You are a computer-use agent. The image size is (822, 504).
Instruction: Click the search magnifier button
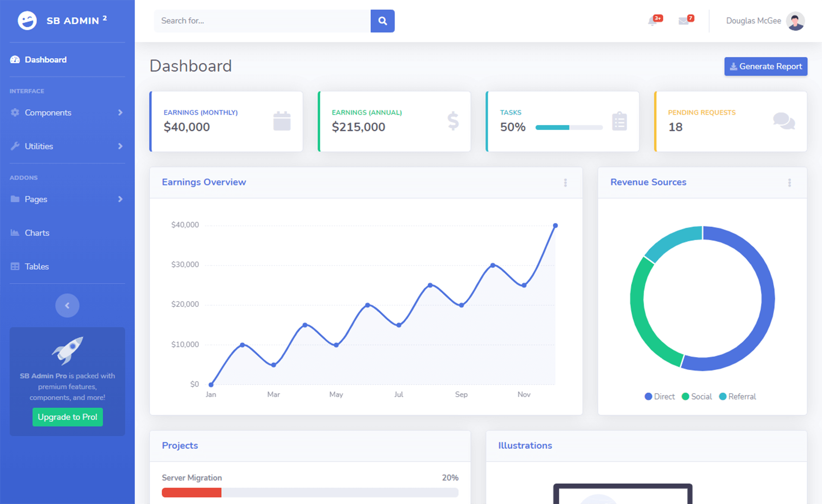[x=382, y=21]
